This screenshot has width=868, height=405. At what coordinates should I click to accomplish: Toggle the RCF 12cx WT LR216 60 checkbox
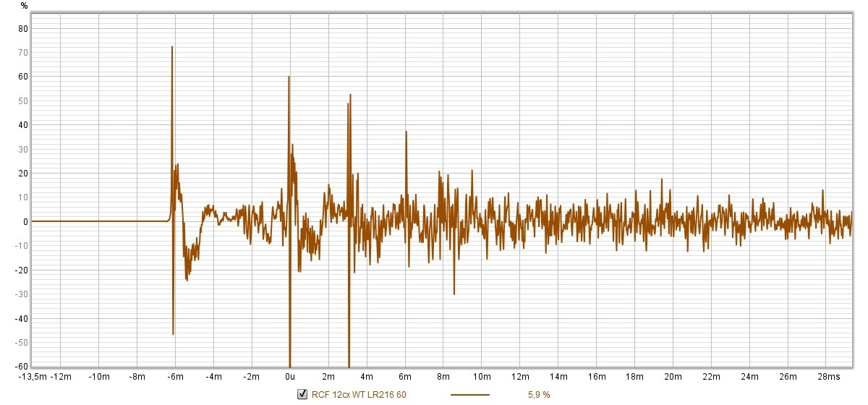(x=302, y=394)
